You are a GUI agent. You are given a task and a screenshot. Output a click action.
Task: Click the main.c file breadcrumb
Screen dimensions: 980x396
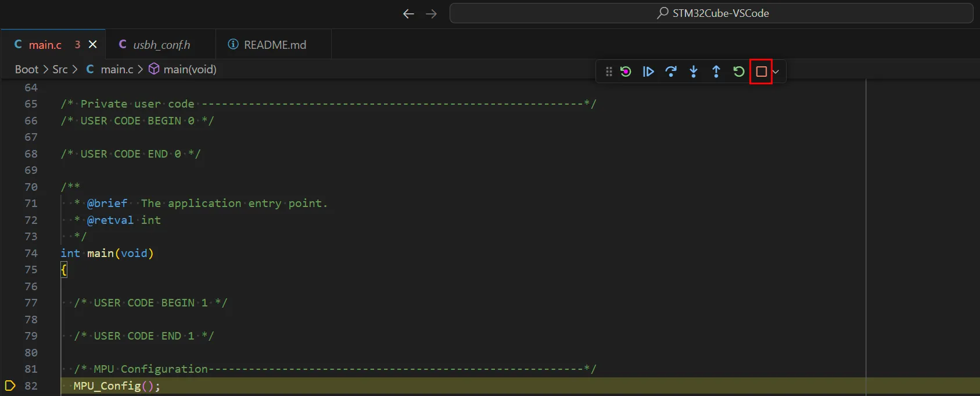click(x=116, y=69)
